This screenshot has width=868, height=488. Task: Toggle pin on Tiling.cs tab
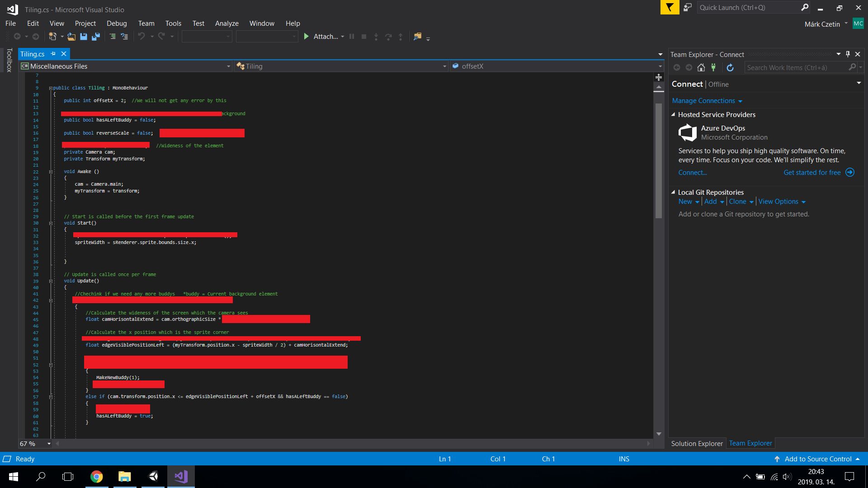[53, 54]
